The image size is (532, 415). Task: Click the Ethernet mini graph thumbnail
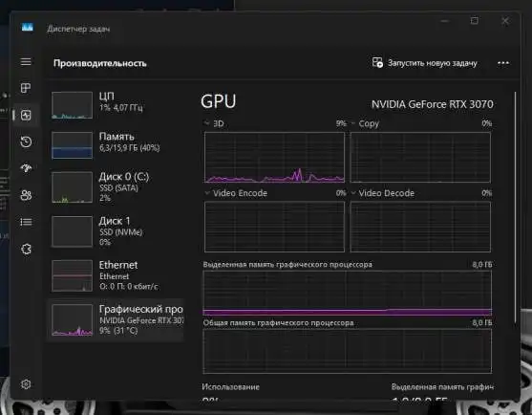(x=72, y=275)
